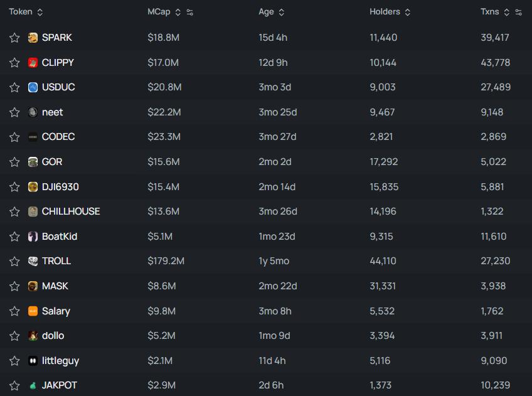Sort by Token column arrows
Image resolution: width=532 pixels, height=396 pixels.
pos(40,13)
